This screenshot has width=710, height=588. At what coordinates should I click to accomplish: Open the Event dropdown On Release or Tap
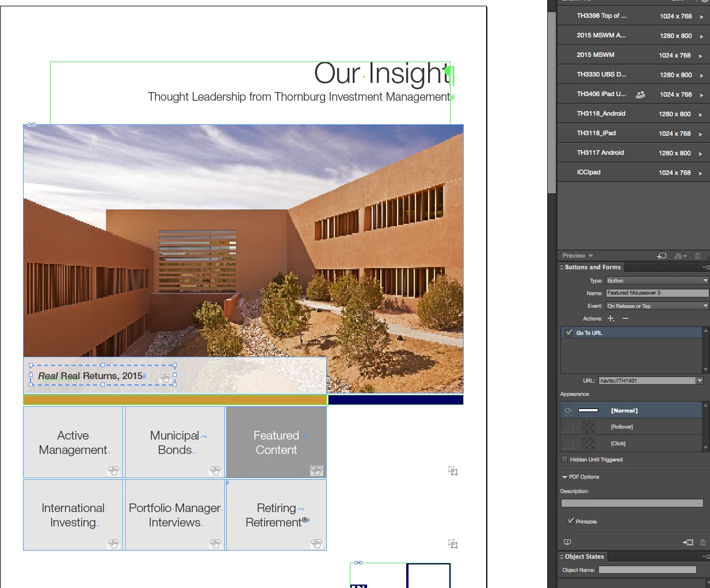pos(657,306)
